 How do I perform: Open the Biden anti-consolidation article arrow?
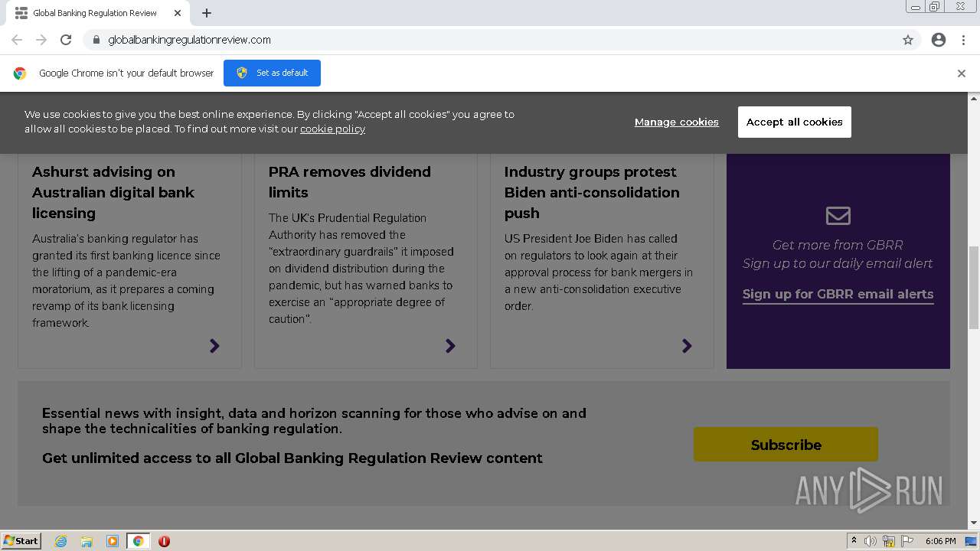tap(687, 346)
